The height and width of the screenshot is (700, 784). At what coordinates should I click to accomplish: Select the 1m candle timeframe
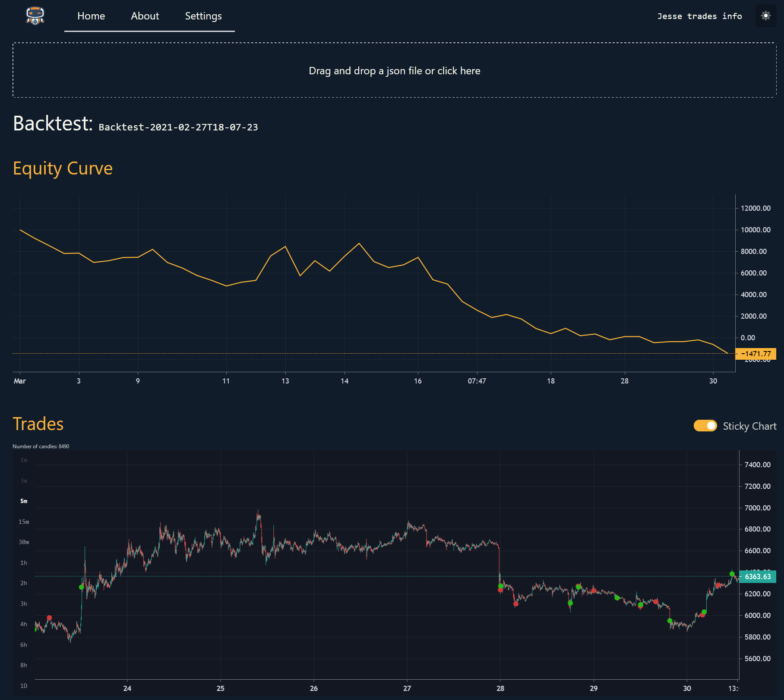(24, 460)
